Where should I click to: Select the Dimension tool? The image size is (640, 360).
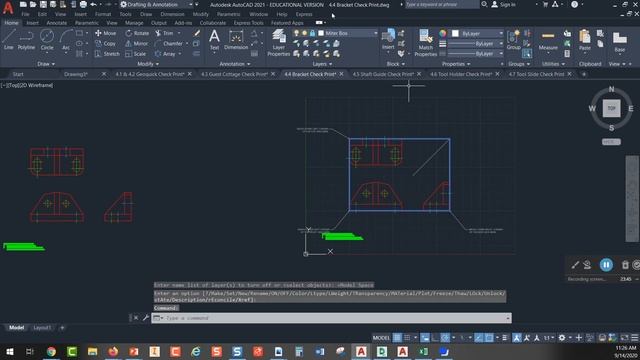click(x=236, y=40)
